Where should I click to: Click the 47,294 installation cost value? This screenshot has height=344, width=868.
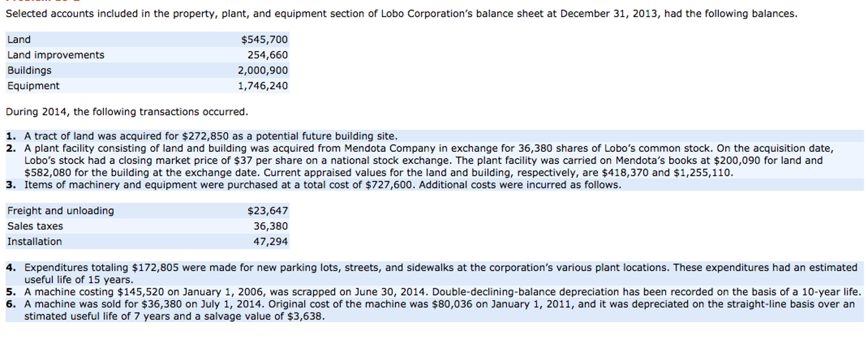coord(270,242)
